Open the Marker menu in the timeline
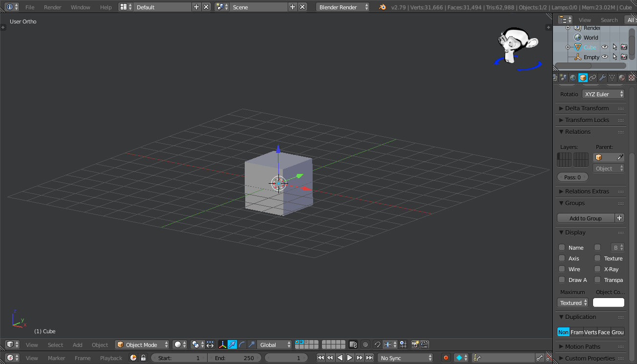Viewport: 637px width, 364px height. pyautogui.click(x=57, y=358)
